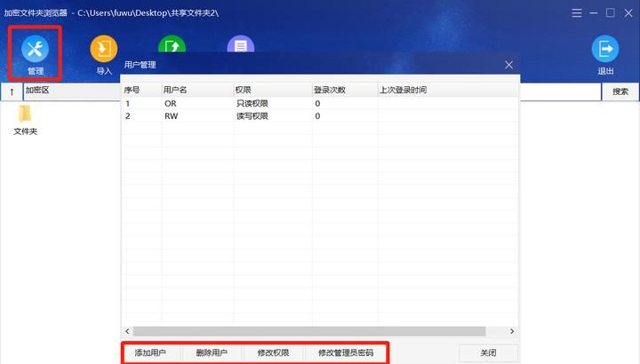Screen dimensions: 640x364
Task: Click the purple document list icon
Action: [x=240, y=44]
